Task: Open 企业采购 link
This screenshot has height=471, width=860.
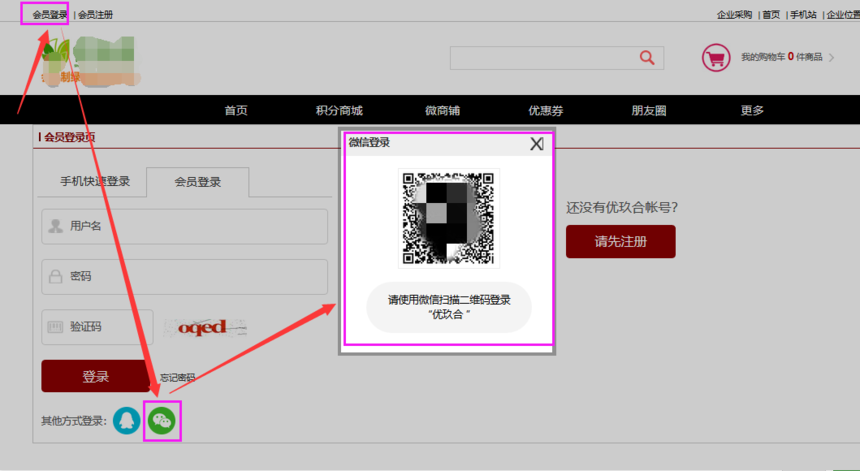Action: [734, 15]
